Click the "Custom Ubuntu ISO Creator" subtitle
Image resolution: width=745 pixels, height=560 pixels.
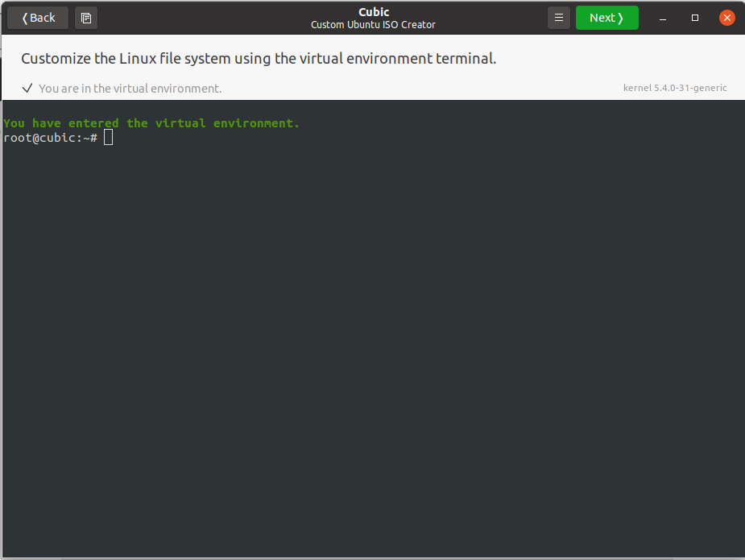373,25
